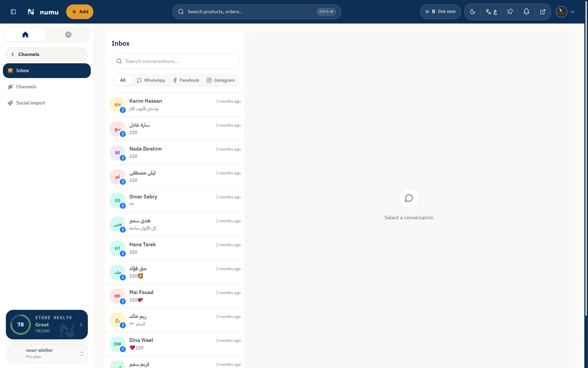This screenshot has width=588, height=368.
Task: Toggle dark mode moon icon
Action: click(472, 12)
